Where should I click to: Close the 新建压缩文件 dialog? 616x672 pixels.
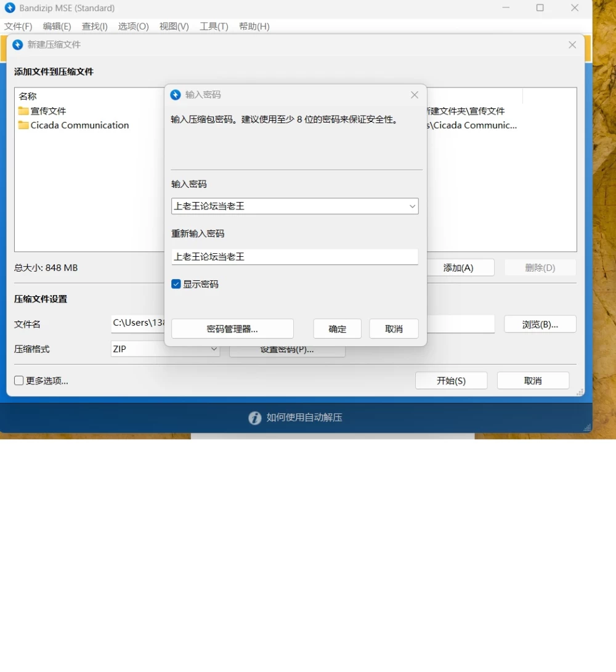pos(572,44)
